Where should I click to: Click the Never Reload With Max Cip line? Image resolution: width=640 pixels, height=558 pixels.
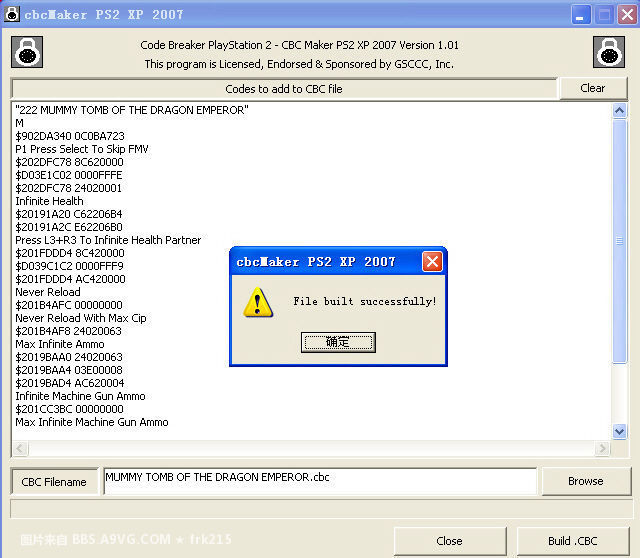click(x=81, y=318)
